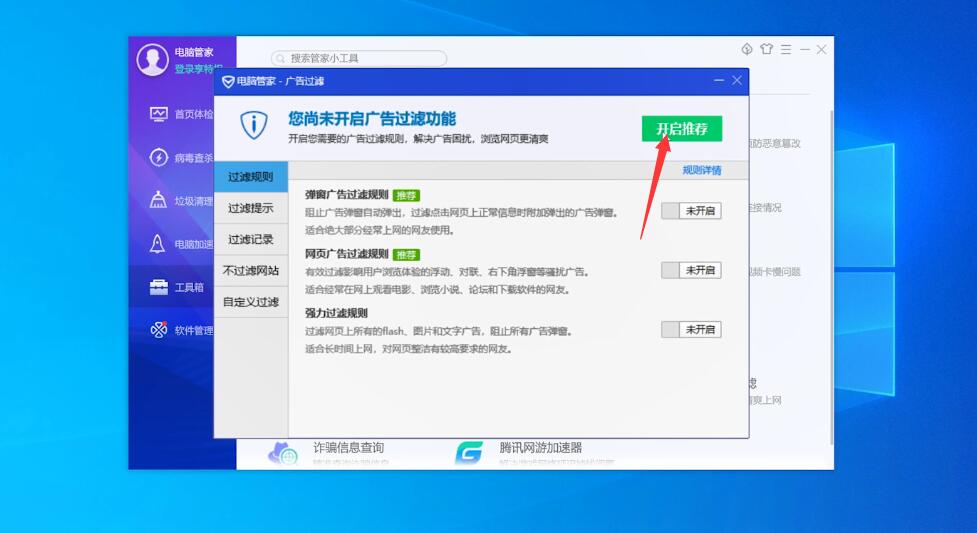The width and height of the screenshot is (977, 533).
Task: Toggle 弹窗广告过滤规则 switch 未开启
Action: [691, 211]
